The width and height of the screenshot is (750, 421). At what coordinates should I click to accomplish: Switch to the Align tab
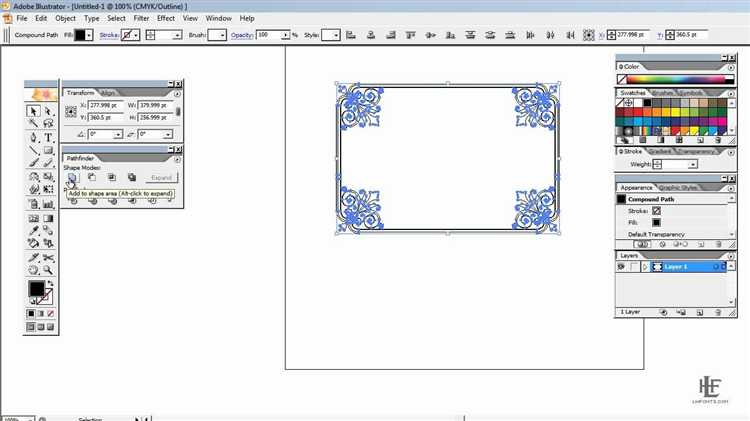[110, 93]
